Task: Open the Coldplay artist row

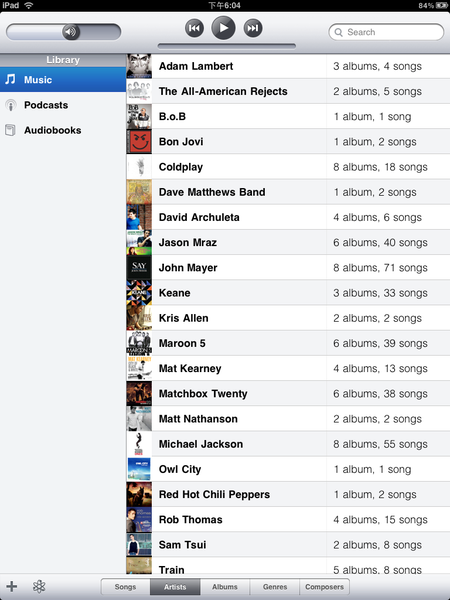Action: coord(288,167)
